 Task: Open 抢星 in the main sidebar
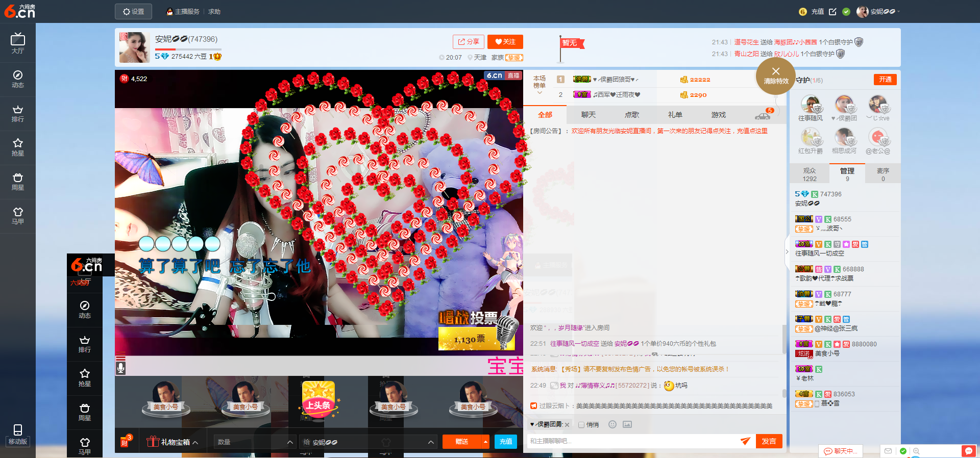click(18, 147)
